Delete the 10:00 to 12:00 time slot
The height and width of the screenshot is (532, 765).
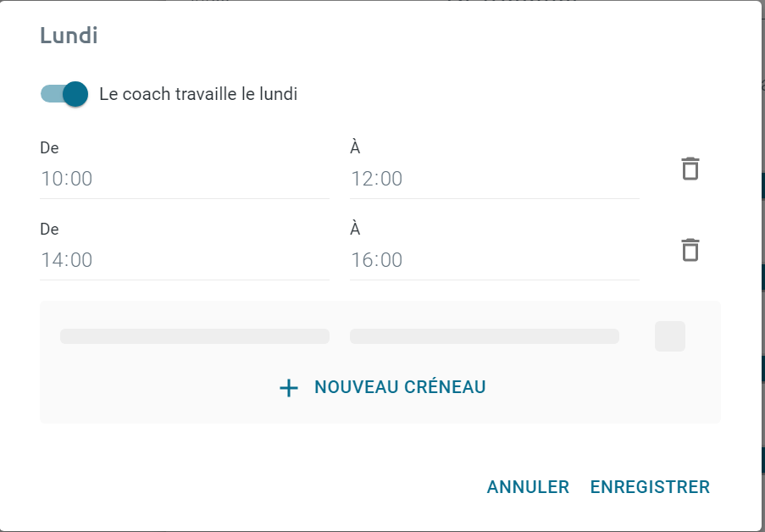coord(690,169)
